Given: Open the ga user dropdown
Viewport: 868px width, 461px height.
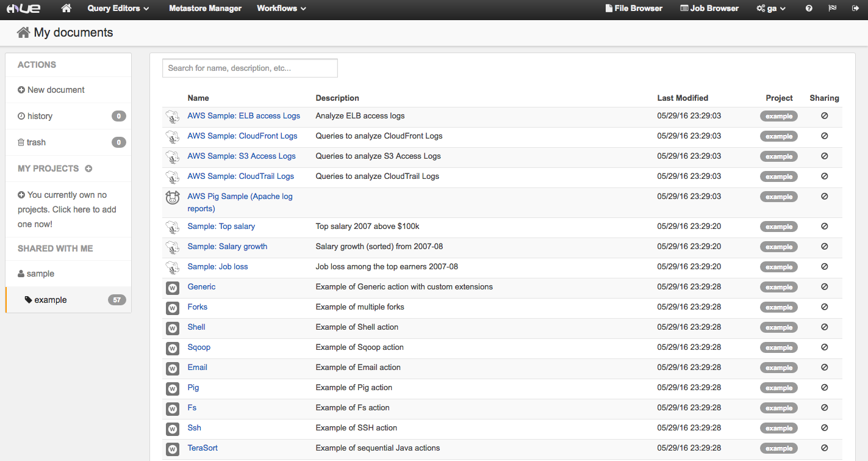Looking at the screenshot, I should 771,9.
